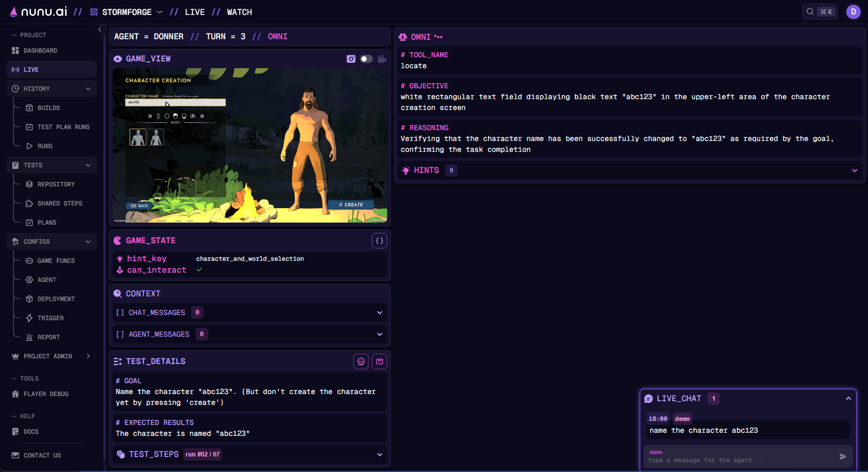Toggle the switch in the GAME_VIEW header
The height and width of the screenshot is (472, 868).
(x=366, y=59)
